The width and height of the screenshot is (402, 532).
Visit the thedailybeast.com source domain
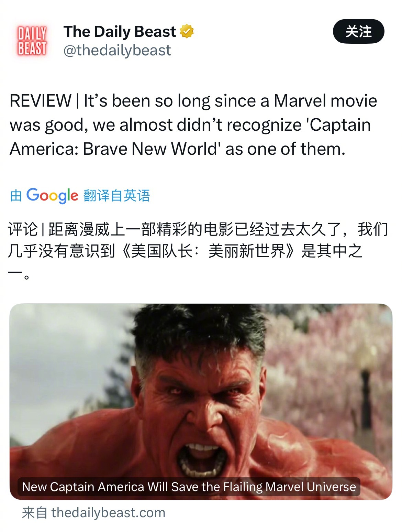(x=108, y=513)
